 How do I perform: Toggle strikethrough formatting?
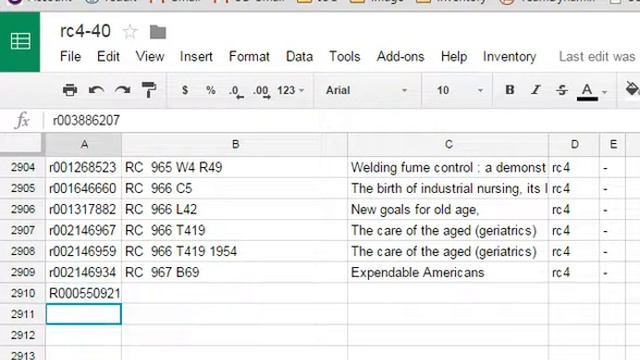(562, 90)
